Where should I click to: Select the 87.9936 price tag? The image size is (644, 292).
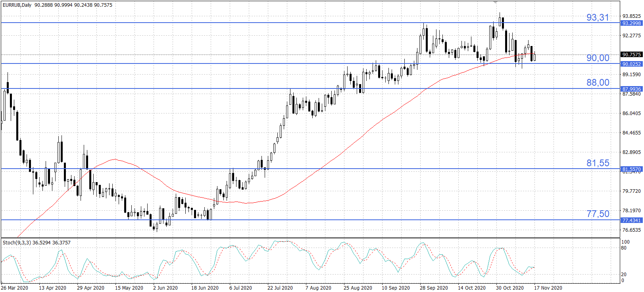point(631,89)
